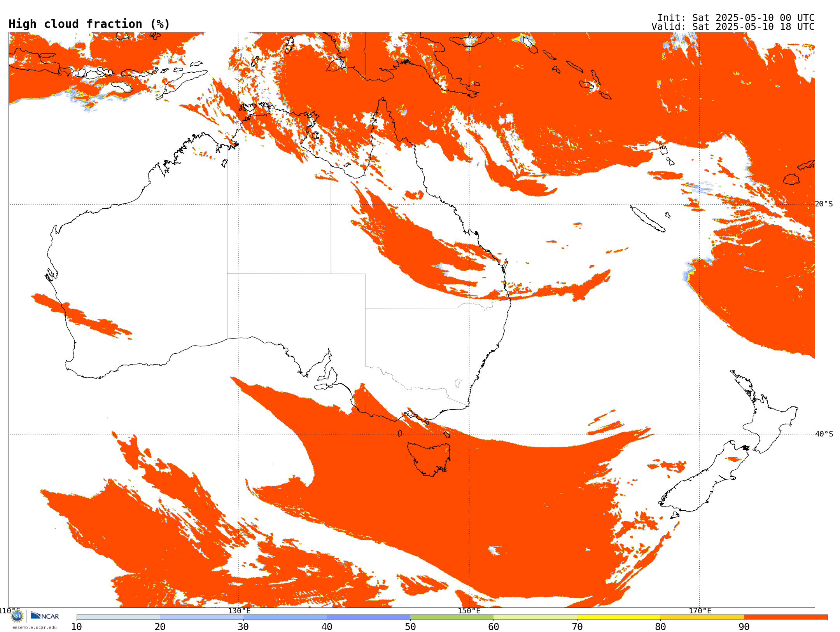Click the colorbar label 80

(x=660, y=627)
